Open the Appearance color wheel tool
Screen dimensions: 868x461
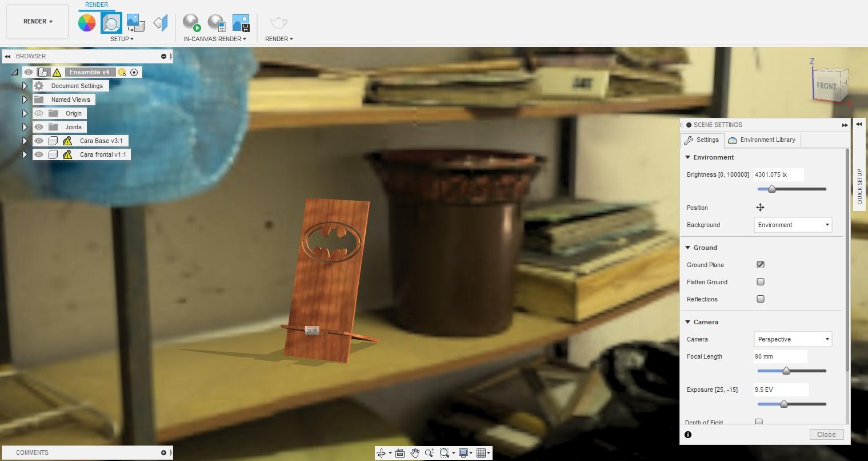pyautogui.click(x=87, y=23)
